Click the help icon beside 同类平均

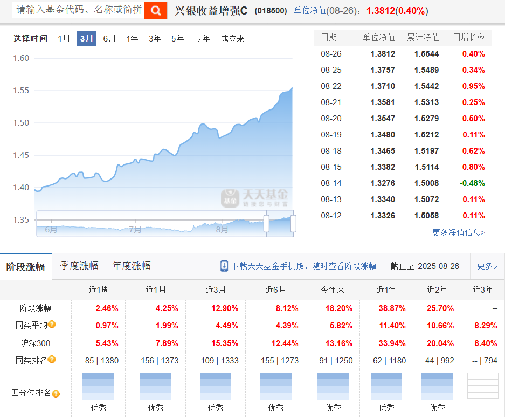coord(52,325)
